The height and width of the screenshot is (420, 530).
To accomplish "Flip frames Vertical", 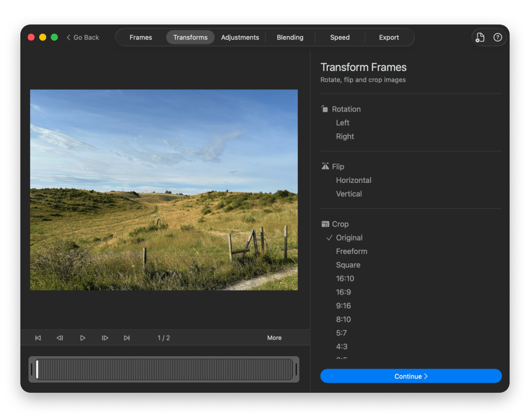I will pyautogui.click(x=349, y=194).
